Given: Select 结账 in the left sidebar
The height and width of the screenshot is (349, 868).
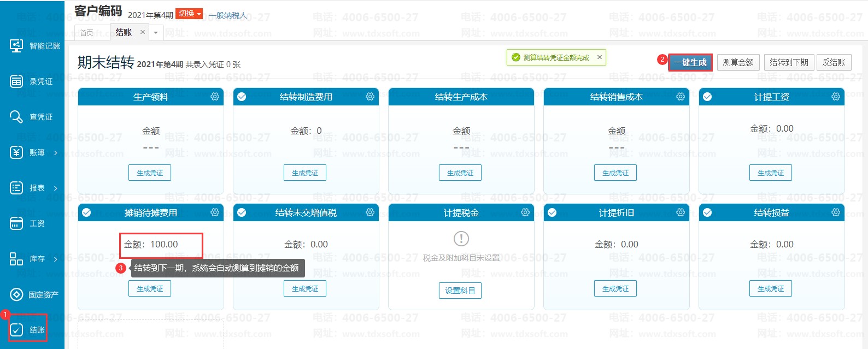Looking at the screenshot, I should [x=28, y=329].
